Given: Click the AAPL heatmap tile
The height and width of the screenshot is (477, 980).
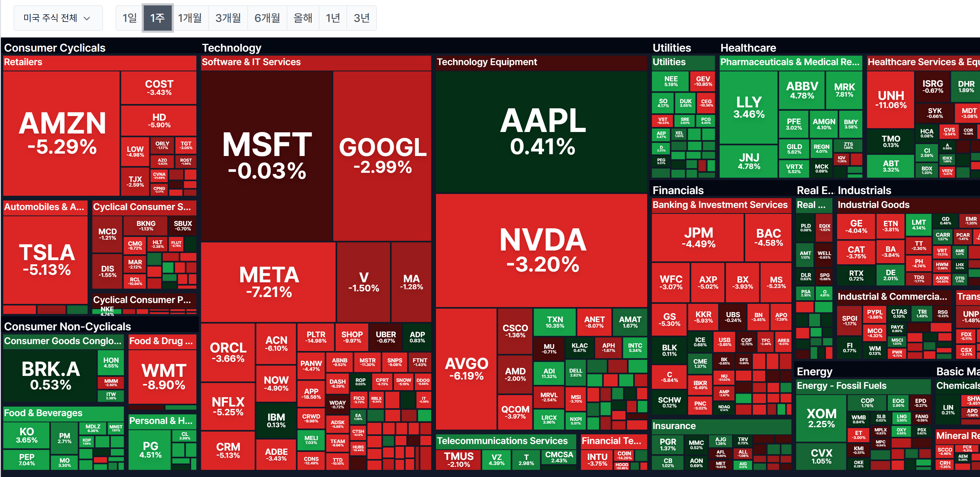Looking at the screenshot, I should tap(542, 131).
